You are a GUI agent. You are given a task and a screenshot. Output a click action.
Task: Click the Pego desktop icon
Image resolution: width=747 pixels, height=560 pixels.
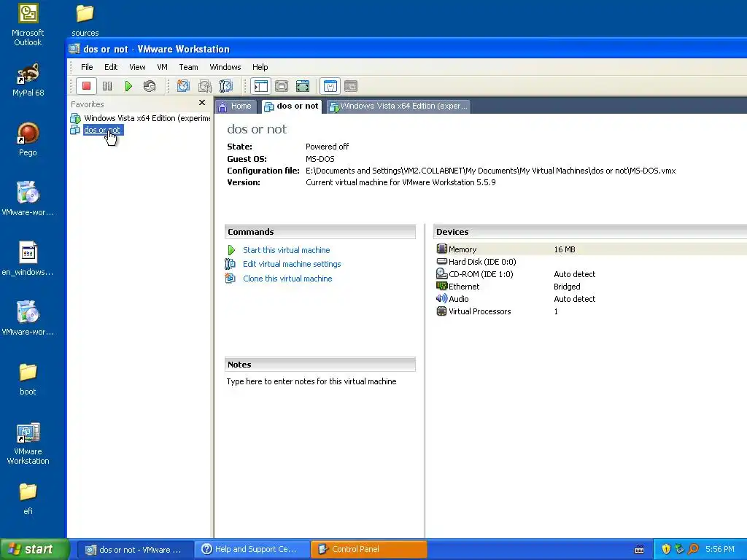coord(28,139)
